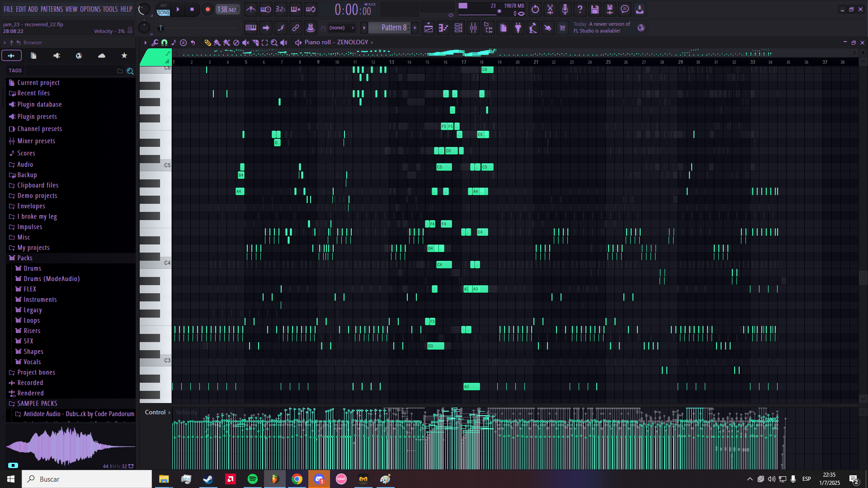This screenshot has width=868, height=488.
Task: Open the Control event lane selector
Action: pos(157,412)
